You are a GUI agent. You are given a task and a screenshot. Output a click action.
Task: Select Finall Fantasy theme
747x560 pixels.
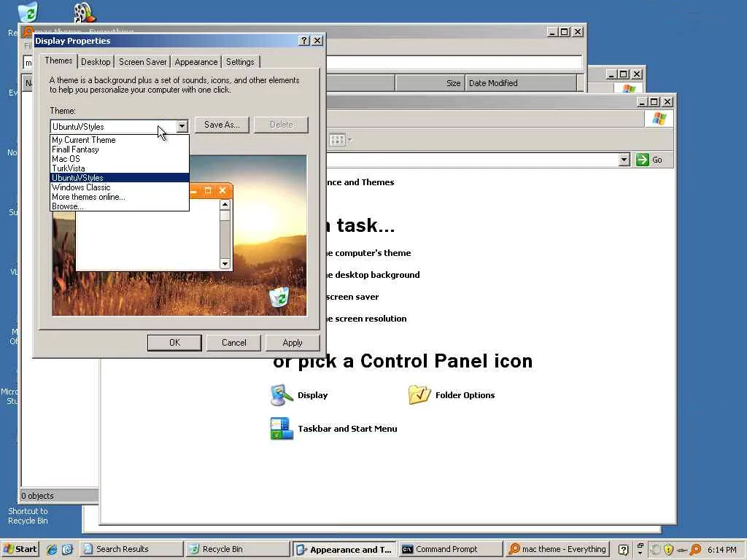119,149
